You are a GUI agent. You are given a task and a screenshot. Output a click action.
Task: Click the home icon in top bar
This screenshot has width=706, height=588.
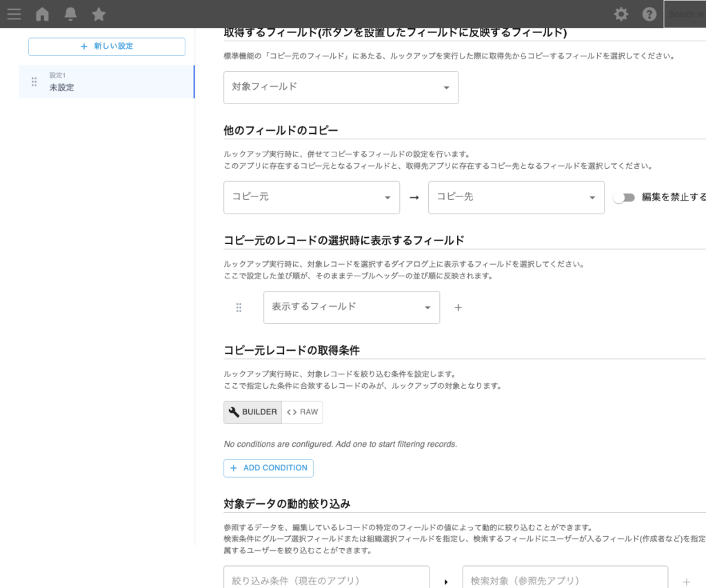pos(42,14)
